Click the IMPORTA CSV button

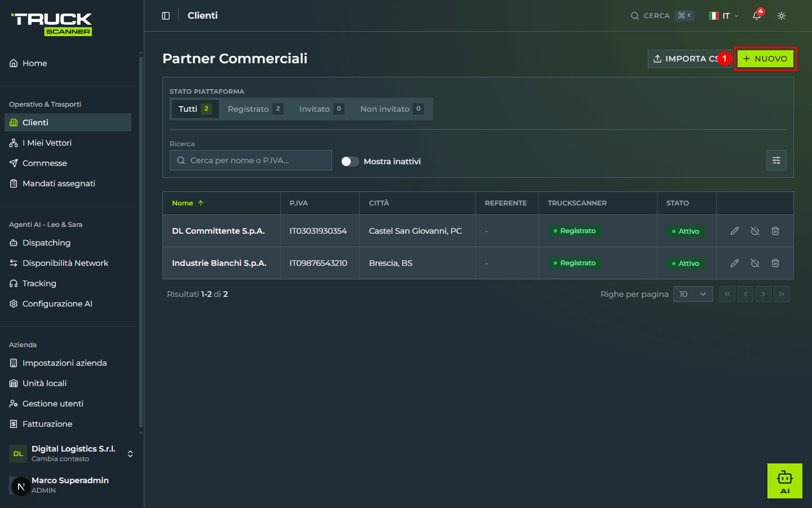(x=689, y=59)
